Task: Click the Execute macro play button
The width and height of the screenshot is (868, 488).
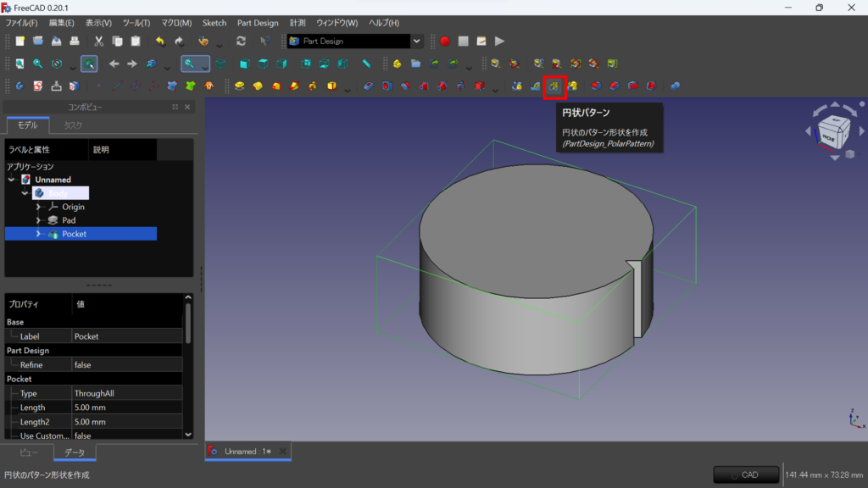Action: pyautogui.click(x=499, y=41)
